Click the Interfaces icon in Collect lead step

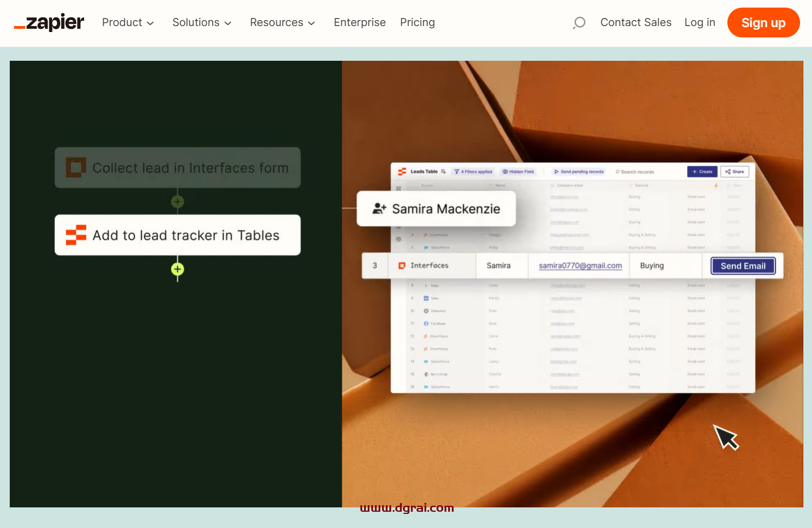76,168
